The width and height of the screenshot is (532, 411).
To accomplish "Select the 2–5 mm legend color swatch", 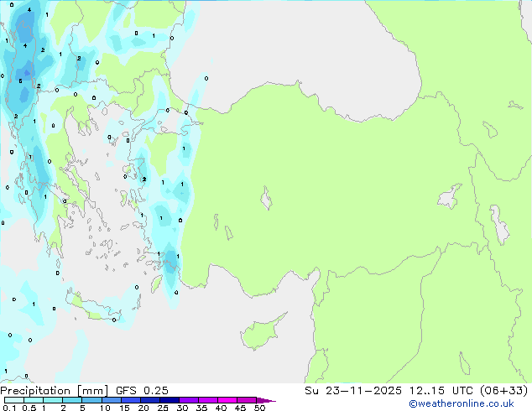I will point(72,400).
